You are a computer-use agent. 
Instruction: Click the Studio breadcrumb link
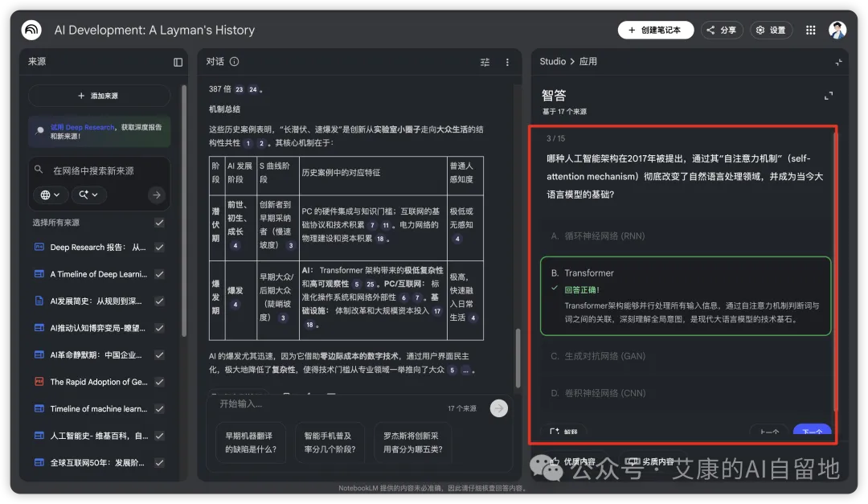(552, 61)
